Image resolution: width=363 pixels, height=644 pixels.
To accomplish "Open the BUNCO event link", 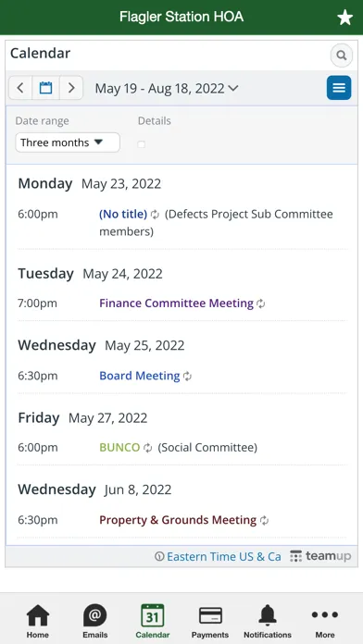I will coord(119,447).
